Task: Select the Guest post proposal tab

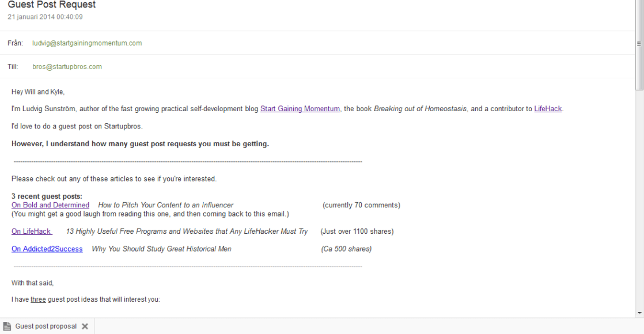Action: pos(46,326)
